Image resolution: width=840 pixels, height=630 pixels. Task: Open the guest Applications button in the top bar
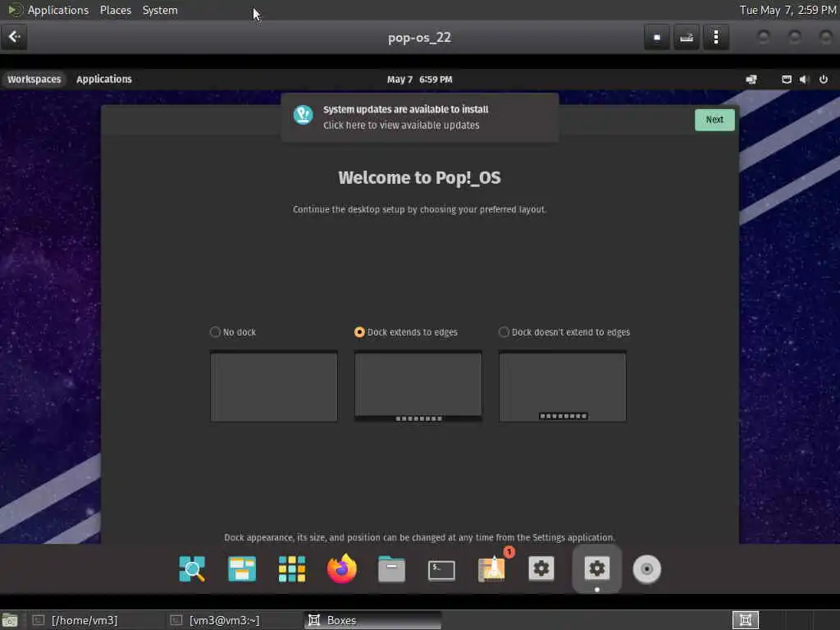click(x=104, y=80)
